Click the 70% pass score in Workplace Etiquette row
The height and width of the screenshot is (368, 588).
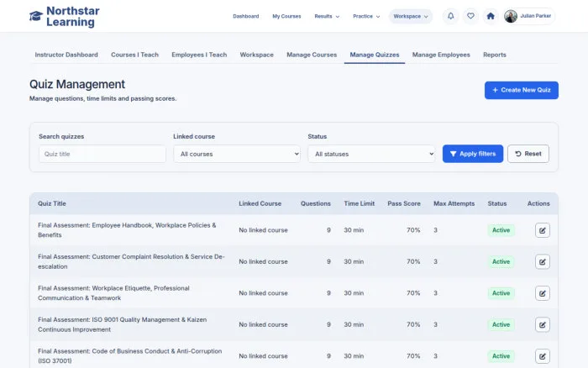point(413,293)
